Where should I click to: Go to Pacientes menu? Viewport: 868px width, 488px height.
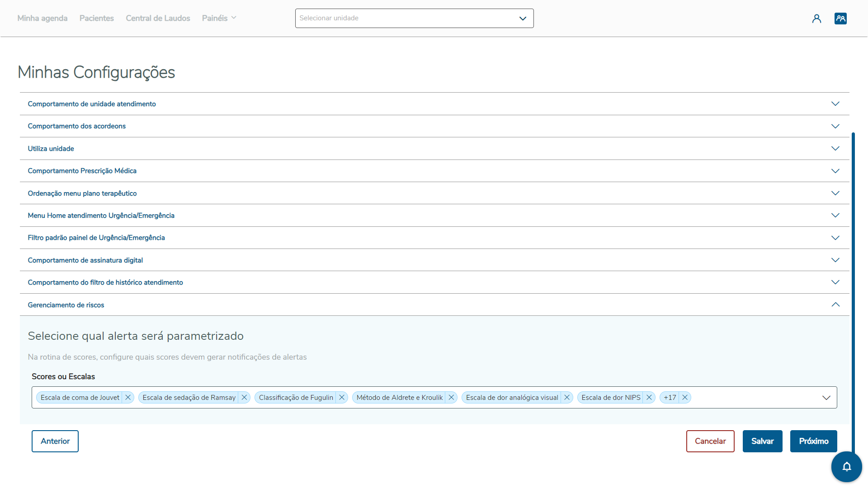click(x=96, y=19)
